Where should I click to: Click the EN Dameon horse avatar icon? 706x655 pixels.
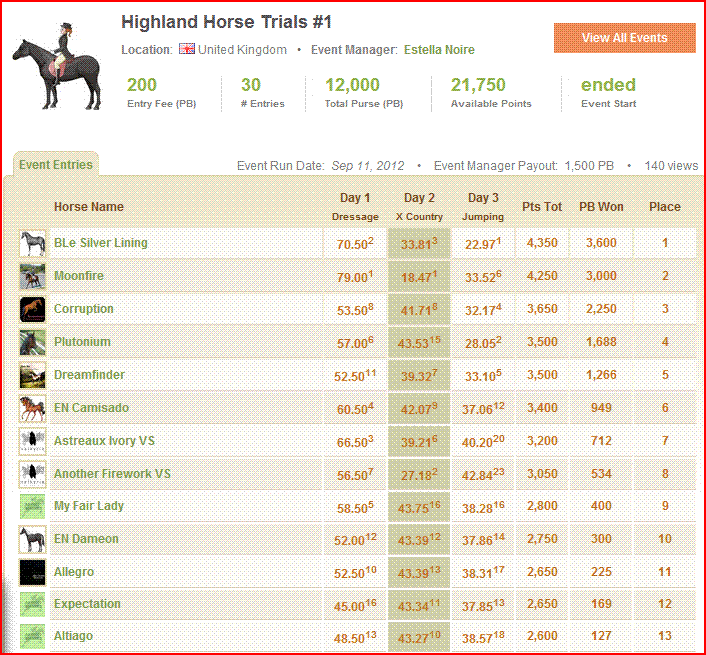click(32, 539)
